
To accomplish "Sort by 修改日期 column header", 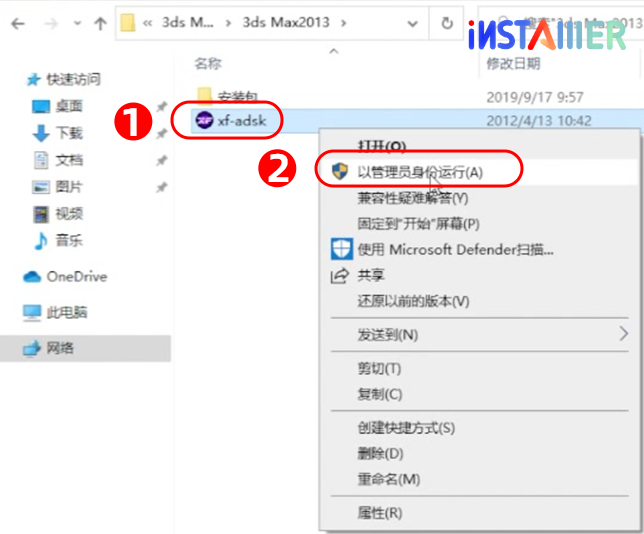I will [513, 63].
